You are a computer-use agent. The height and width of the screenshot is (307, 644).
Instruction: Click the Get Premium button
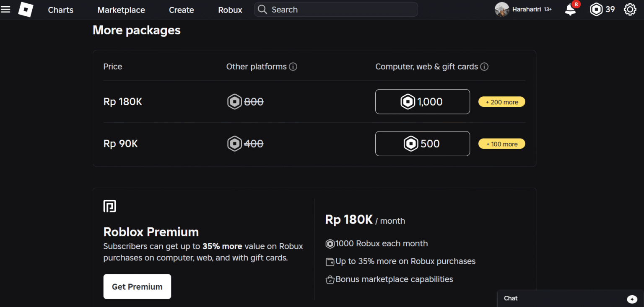click(x=137, y=286)
